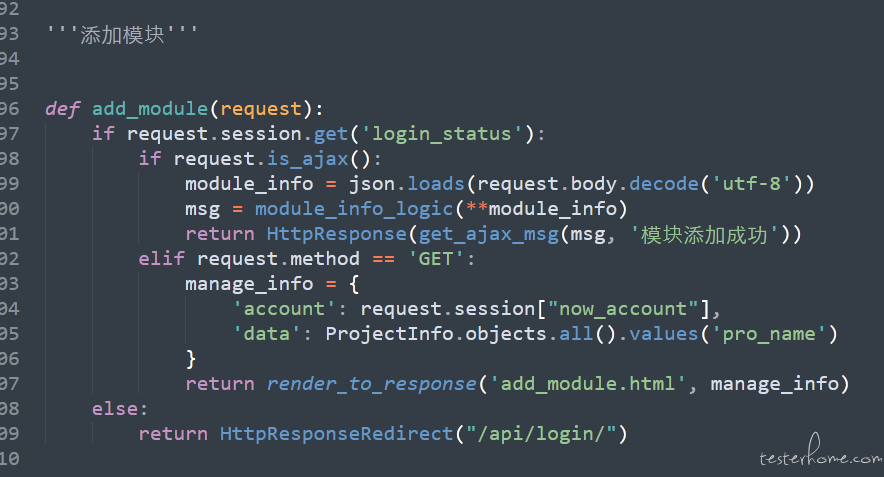Click the HttpResponseRedirect class name
The image size is (884, 477).
[x=337, y=434]
